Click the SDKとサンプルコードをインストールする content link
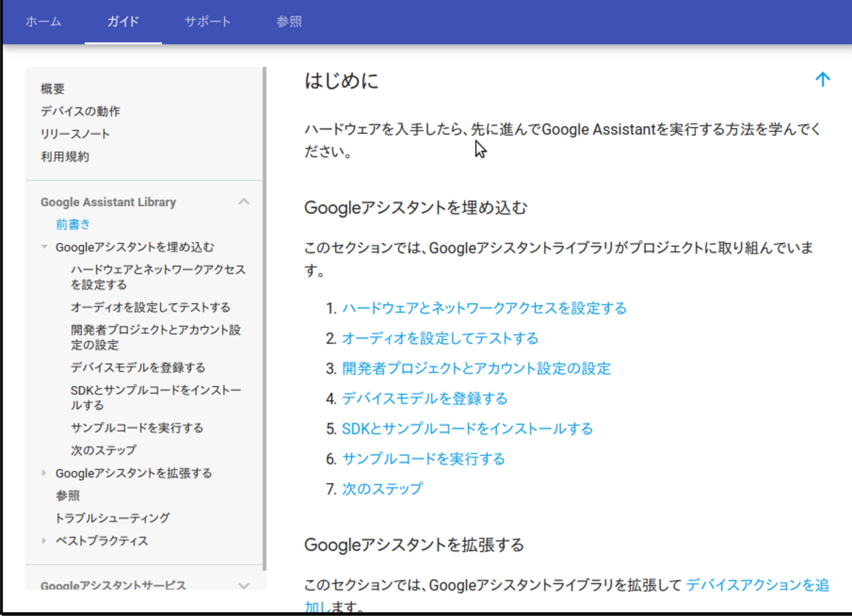The image size is (852, 616). coord(467,429)
